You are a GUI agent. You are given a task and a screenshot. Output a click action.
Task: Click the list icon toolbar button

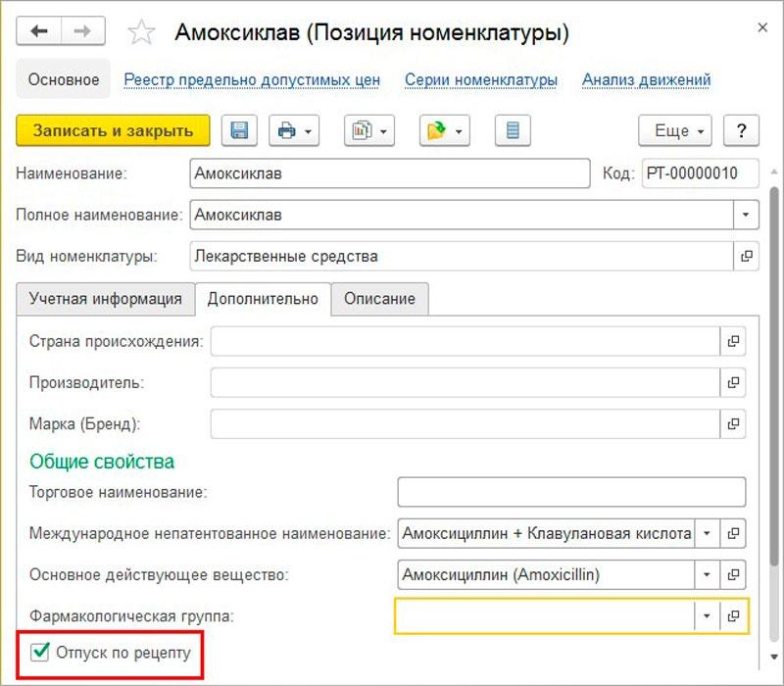[513, 130]
